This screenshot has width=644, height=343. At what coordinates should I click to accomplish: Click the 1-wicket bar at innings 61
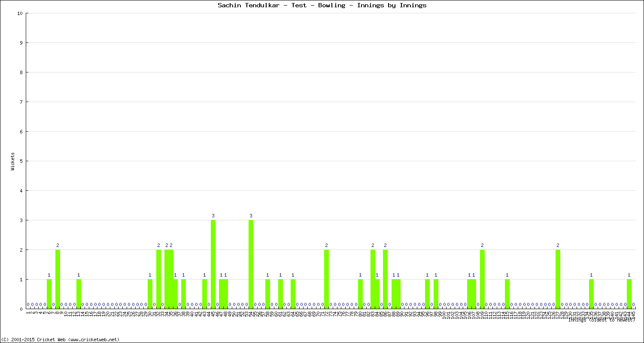point(280,294)
